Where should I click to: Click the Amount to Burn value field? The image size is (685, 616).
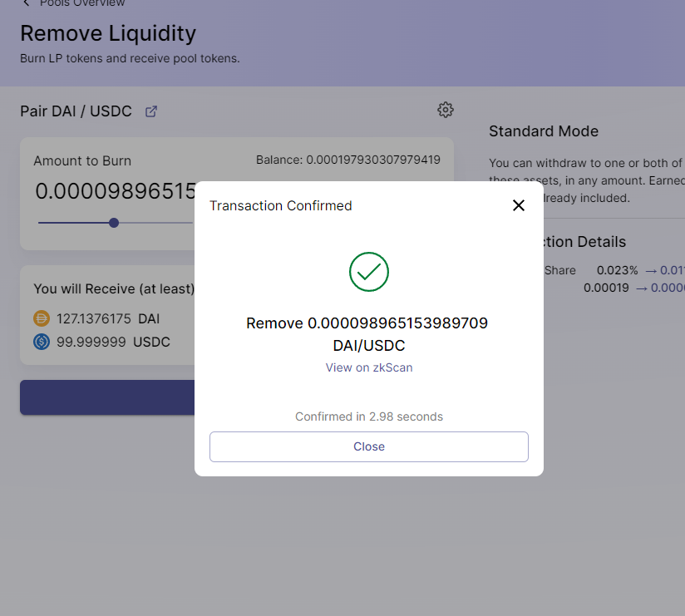coord(115,191)
